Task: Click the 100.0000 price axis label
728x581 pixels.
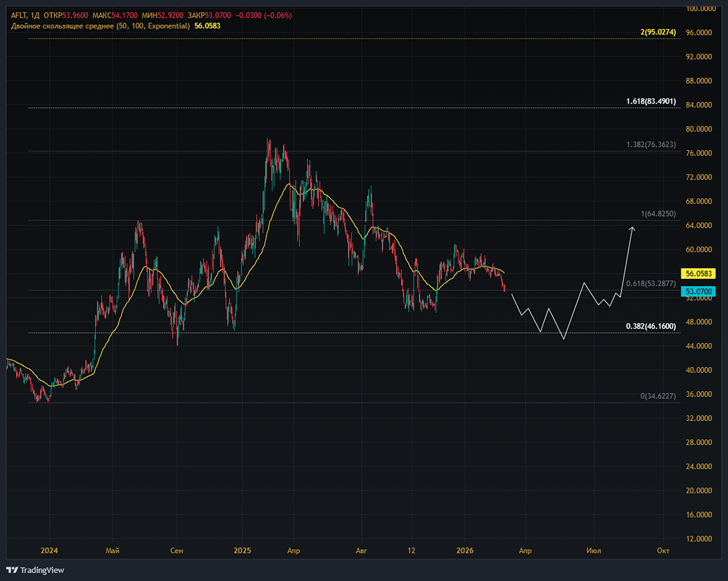Action: point(700,8)
